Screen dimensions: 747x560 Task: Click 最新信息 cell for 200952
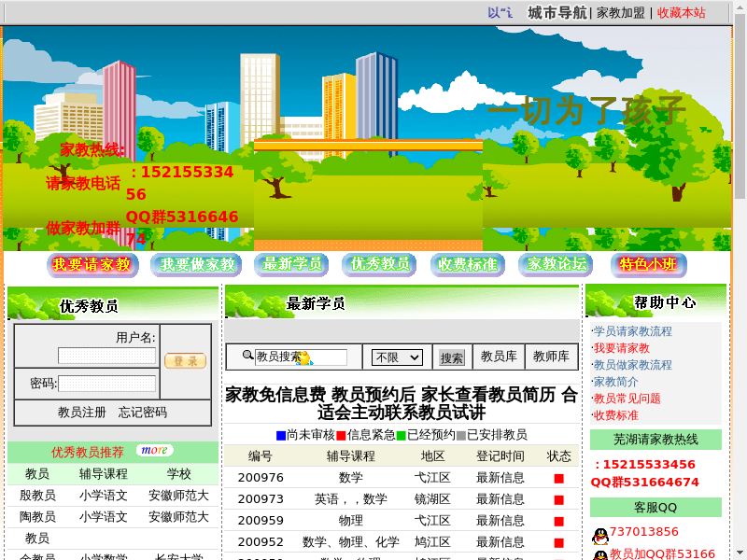[x=500, y=541]
